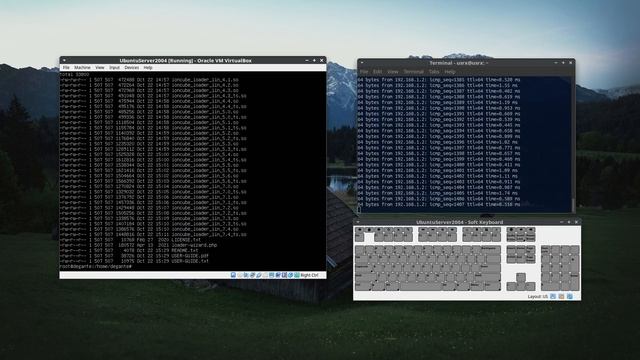Open the Edit menu in Terminal window
The height and width of the screenshot is (360, 640).
378,72
